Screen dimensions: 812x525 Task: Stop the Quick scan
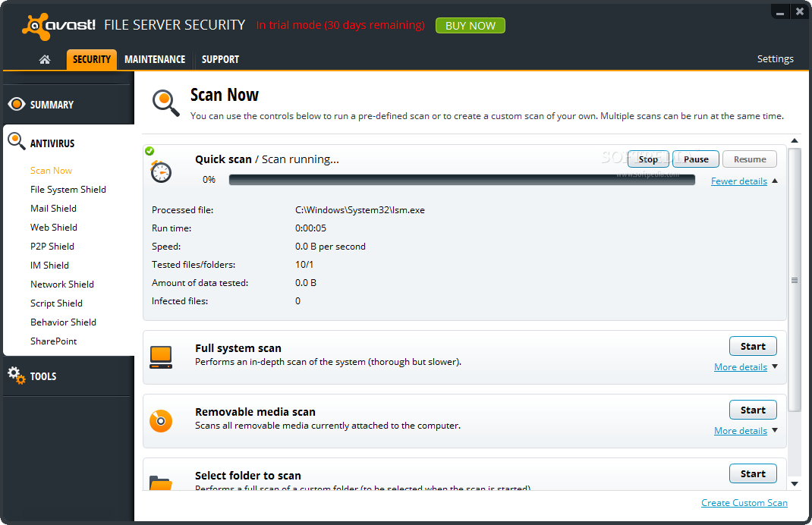click(x=648, y=159)
